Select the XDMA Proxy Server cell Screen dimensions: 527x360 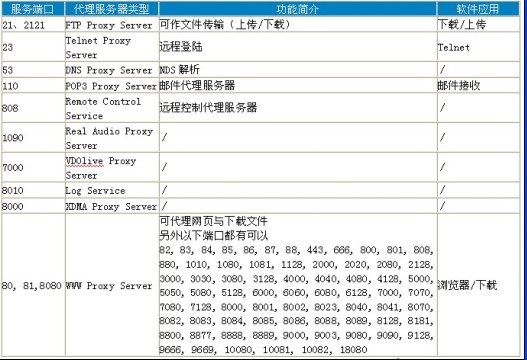[x=112, y=206]
